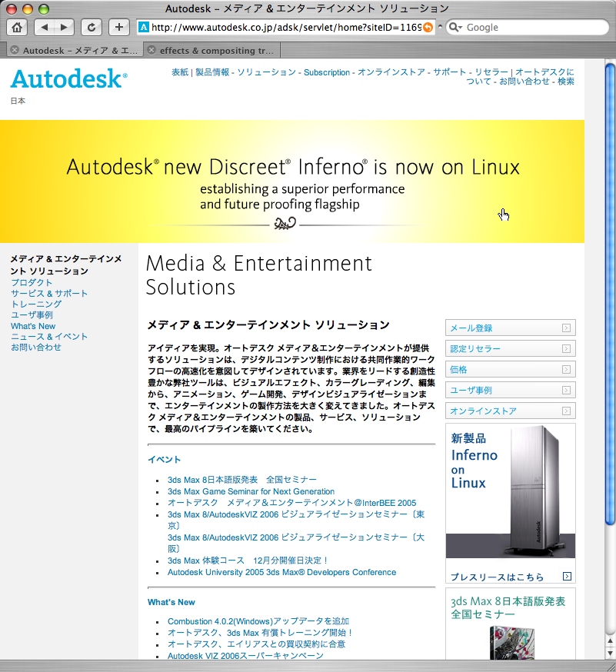Open サポート in top navigation

tap(449, 72)
